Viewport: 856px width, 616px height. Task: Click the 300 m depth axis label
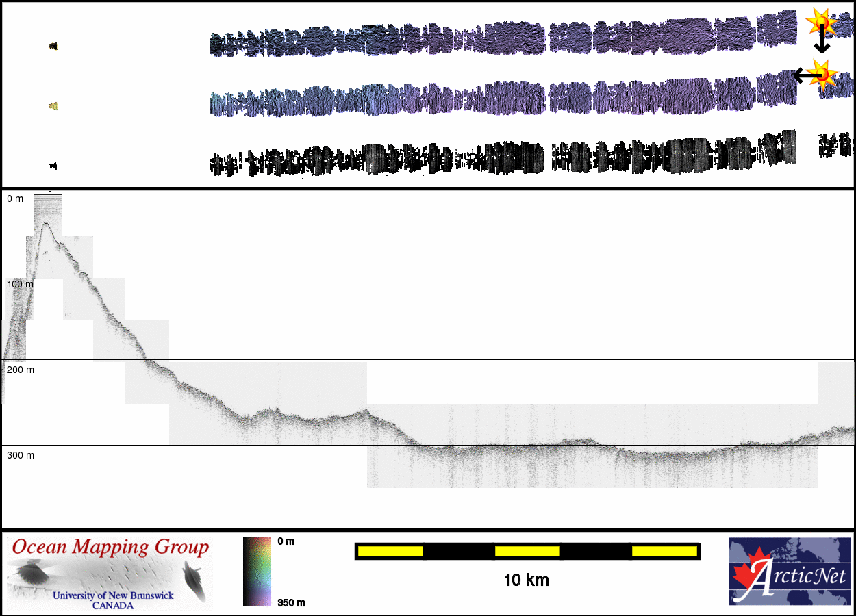click(x=21, y=455)
